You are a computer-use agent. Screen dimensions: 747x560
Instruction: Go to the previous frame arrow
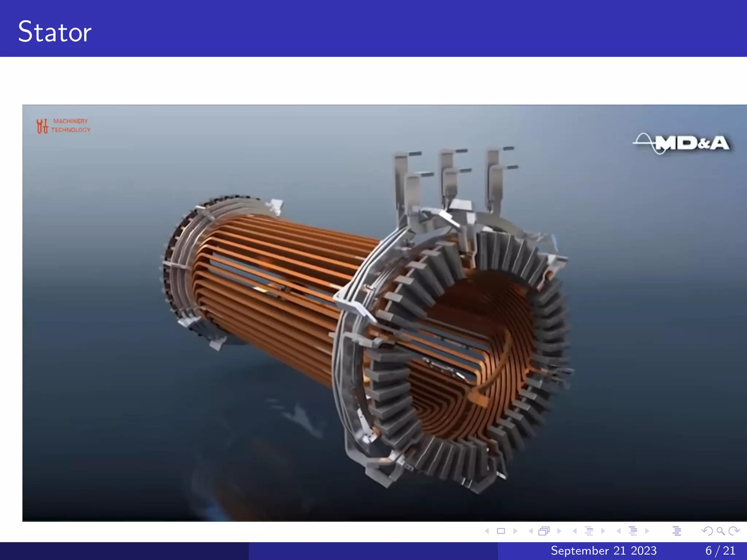click(531, 531)
